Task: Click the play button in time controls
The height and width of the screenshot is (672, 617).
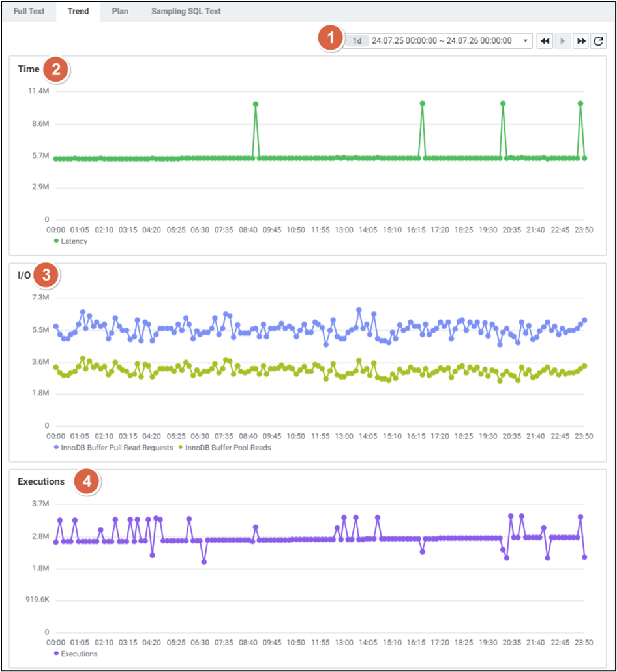Action: [x=563, y=41]
